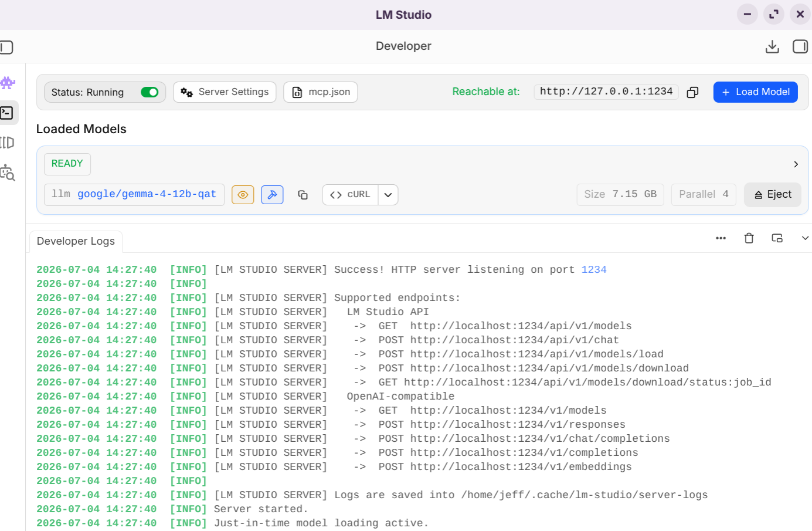Click the cURL code snippet button
812x531 pixels.
(350, 195)
